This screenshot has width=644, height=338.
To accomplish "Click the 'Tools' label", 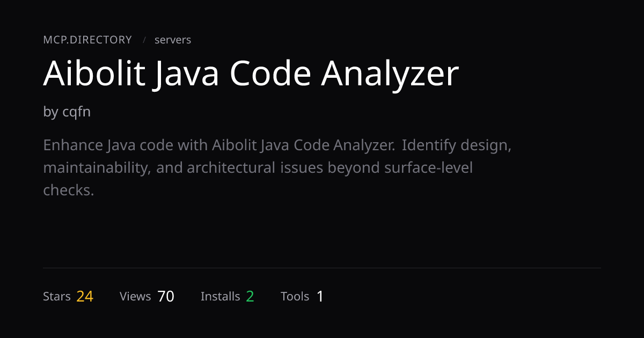I will (295, 296).
